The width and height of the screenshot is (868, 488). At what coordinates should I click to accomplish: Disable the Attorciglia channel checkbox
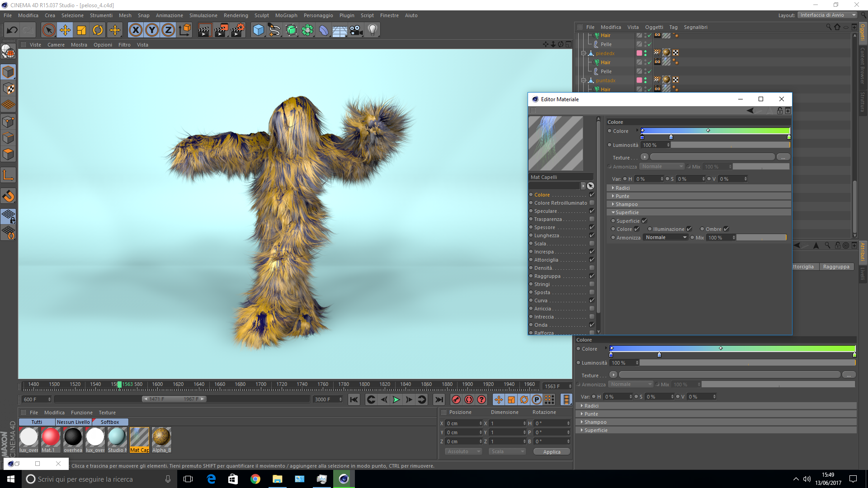point(592,260)
